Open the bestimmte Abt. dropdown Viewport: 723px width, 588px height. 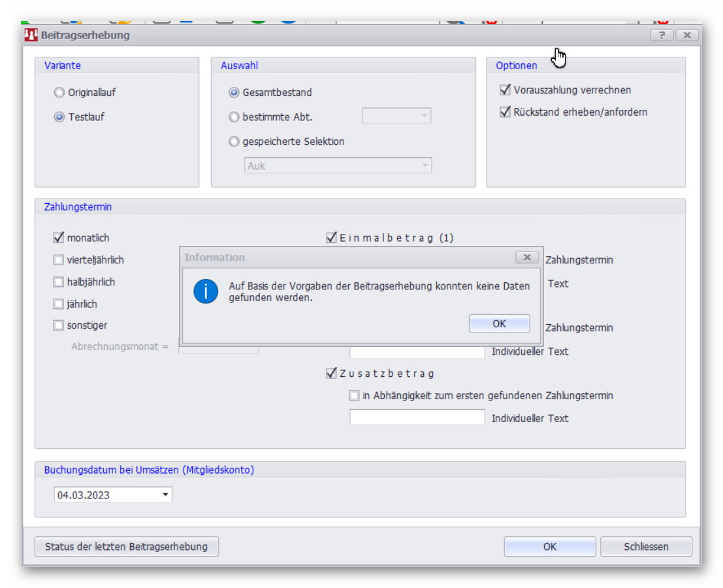click(424, 116)
